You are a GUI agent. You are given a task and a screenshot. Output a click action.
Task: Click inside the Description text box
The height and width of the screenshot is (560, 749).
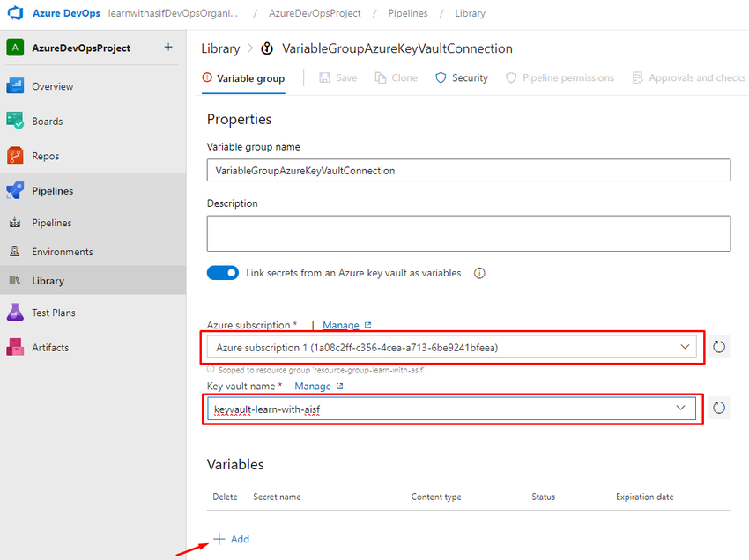coord(468,233)
